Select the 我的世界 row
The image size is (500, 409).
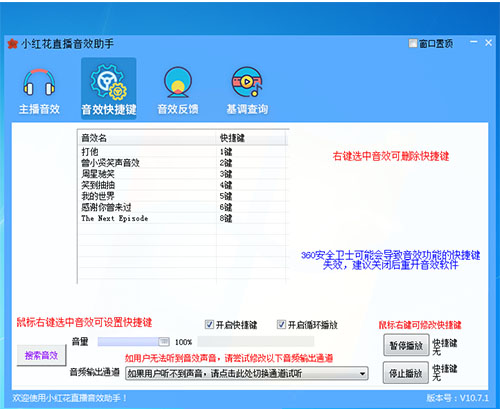(182, 196)
